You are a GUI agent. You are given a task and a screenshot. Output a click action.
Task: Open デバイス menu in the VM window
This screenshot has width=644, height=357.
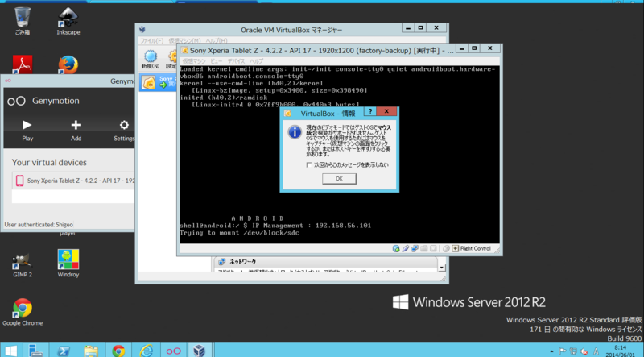coord(236,61)
